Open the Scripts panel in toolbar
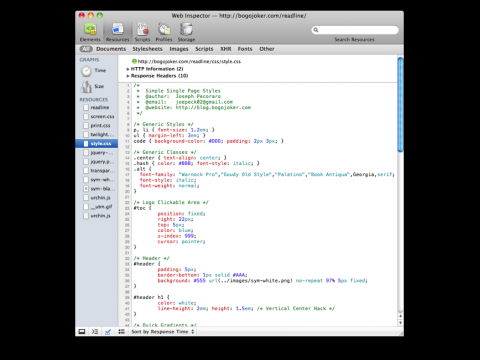This screenshot has width=480, height=360. (x=142, y=32)
